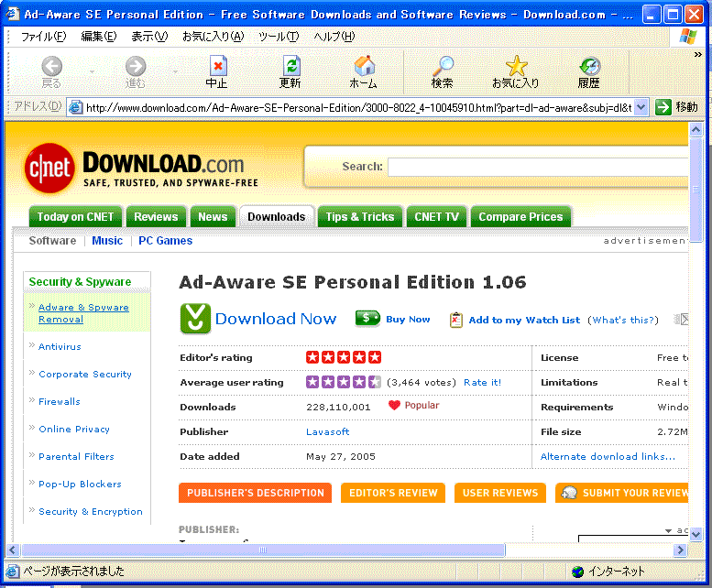This screenshot has width=712, height=588.
Task: Click the Rate it! link
Action: [x=482, y=383]
